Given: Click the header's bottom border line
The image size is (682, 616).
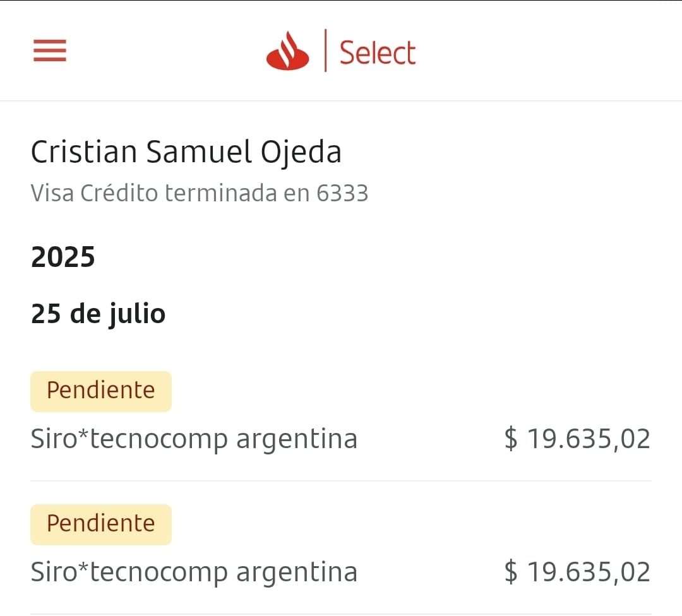Looking at the screenshot, I should 341,100.
